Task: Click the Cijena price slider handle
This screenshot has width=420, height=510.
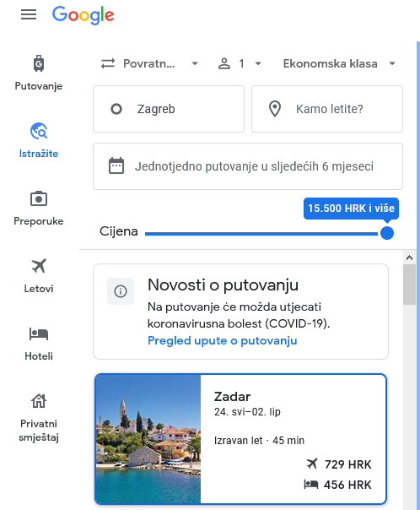Action: click(387, 233)
